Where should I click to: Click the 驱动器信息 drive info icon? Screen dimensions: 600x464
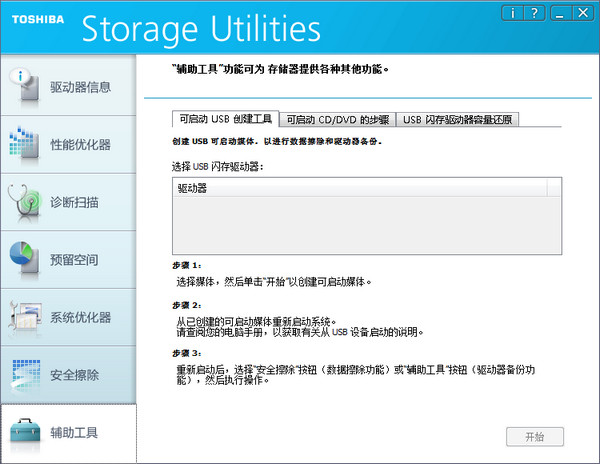tap(24, 85)
